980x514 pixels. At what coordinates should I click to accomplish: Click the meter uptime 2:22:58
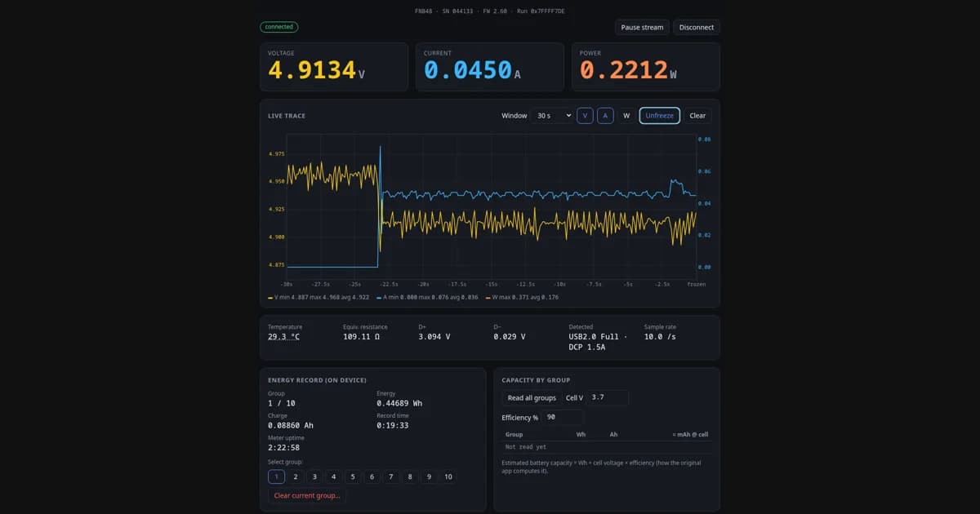point(283,447)
